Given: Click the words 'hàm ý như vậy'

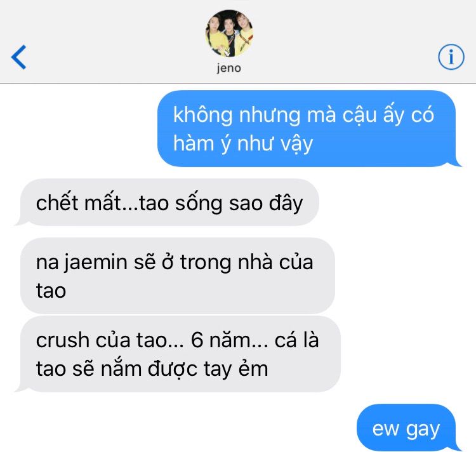Looking at the screenshot, I should pos(243,143).
